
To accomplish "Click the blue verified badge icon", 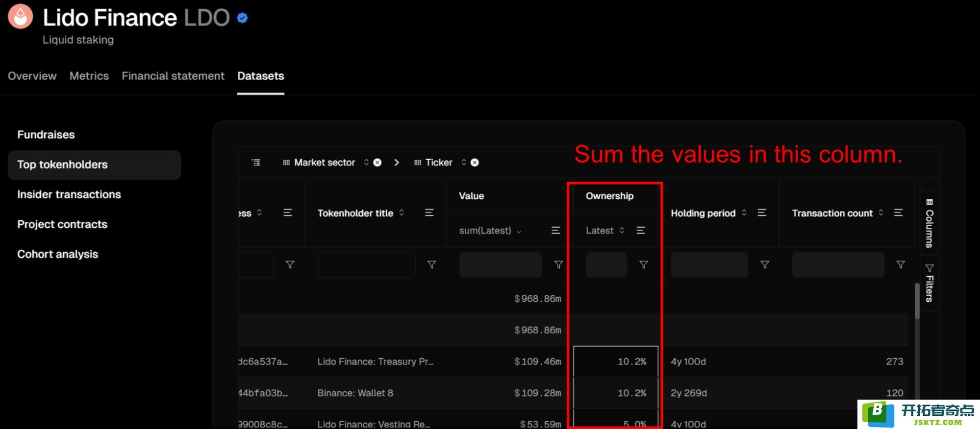I will [x=242, y=18].
